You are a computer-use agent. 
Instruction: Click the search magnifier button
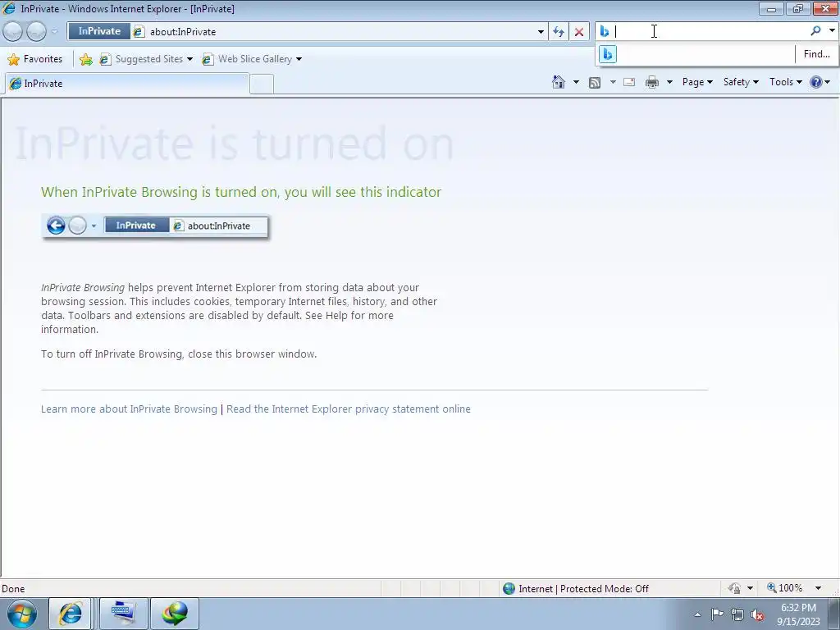(x=815, y=31)
